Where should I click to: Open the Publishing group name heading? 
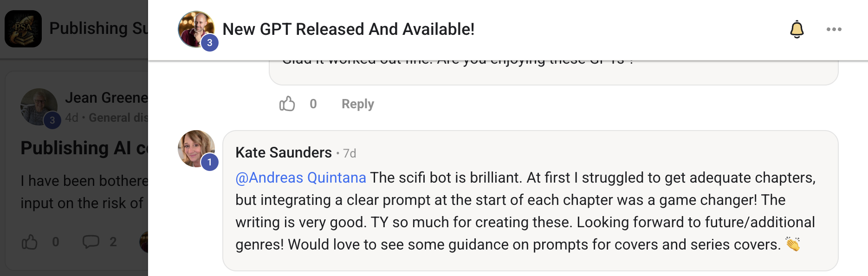pyautogui.click(x=98, y=28)
